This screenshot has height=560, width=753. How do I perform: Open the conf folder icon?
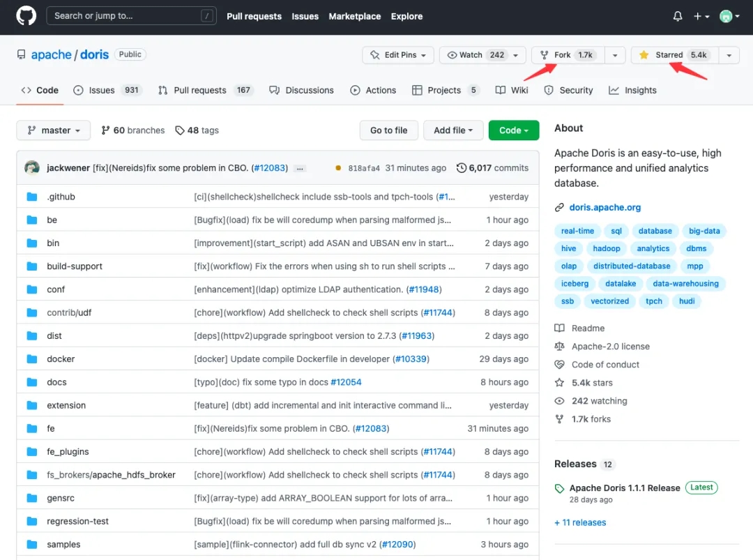coord(32,289)
